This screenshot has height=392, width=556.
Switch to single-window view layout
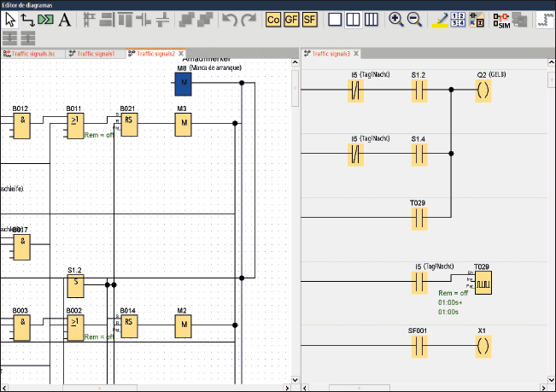point(335,20)
